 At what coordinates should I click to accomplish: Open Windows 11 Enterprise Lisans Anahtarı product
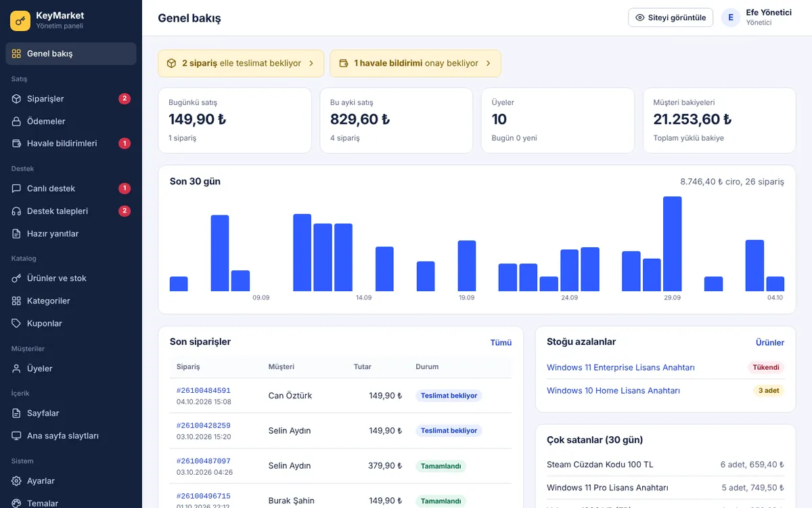[x=621, y=368]
